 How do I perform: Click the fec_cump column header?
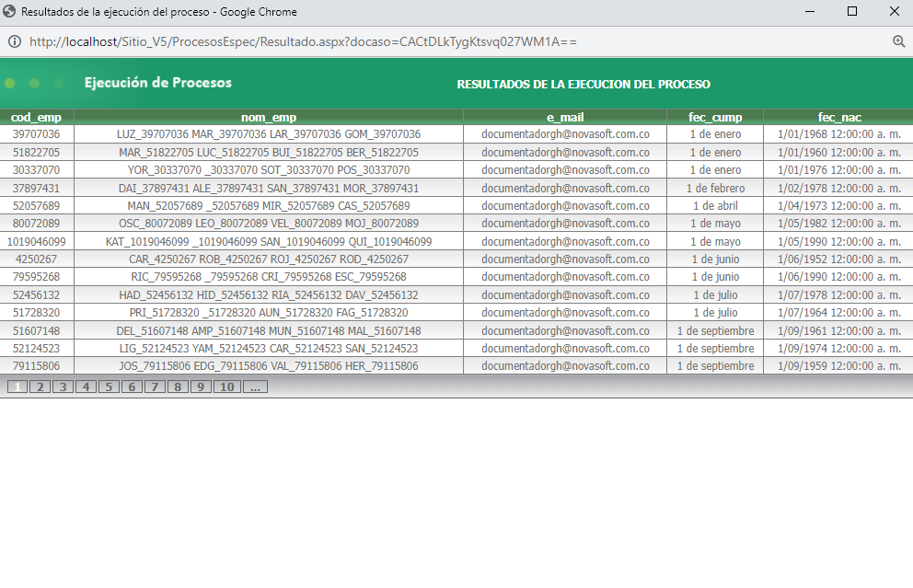coord(715,117)
